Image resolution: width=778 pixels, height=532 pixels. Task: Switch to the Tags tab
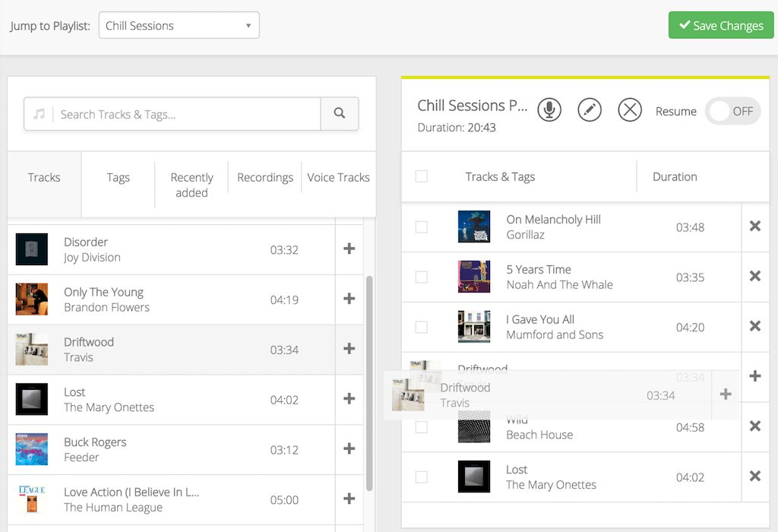(x=118, y=178)
